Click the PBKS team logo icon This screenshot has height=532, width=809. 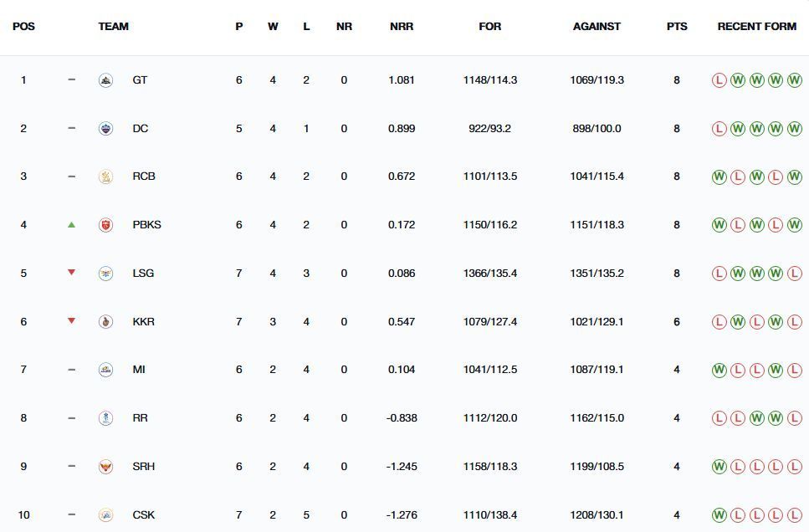[105, 225]
